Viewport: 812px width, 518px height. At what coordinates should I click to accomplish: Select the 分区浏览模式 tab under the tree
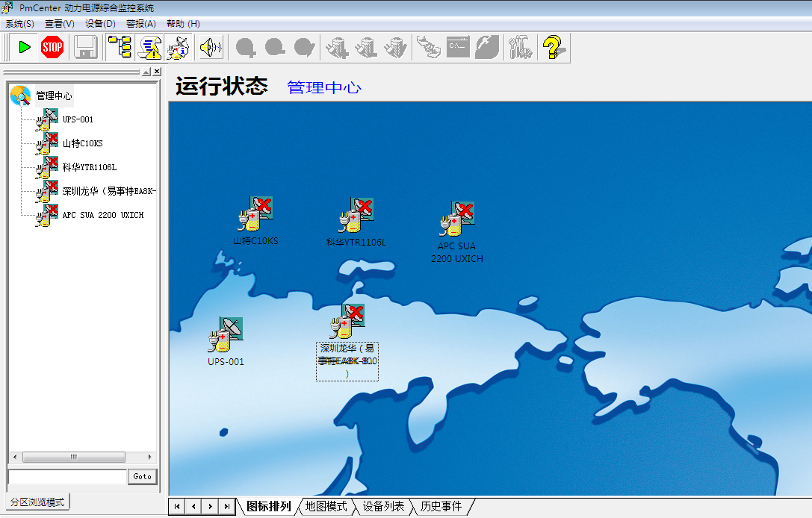pyautogui.click(x=37, y=502)
